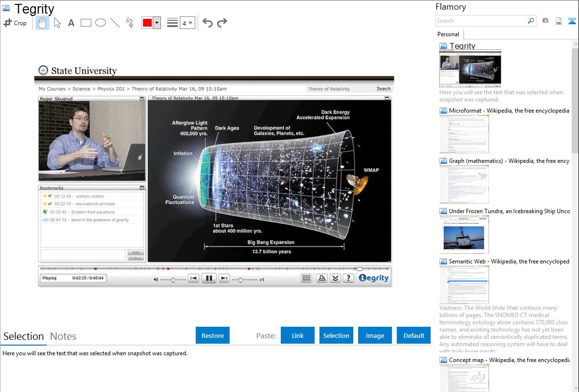Image resolution: width=579 pixels, height=392 pixels.
Task: Jump to the Einstein field equations bookmark
Action: tap(91, 212)
